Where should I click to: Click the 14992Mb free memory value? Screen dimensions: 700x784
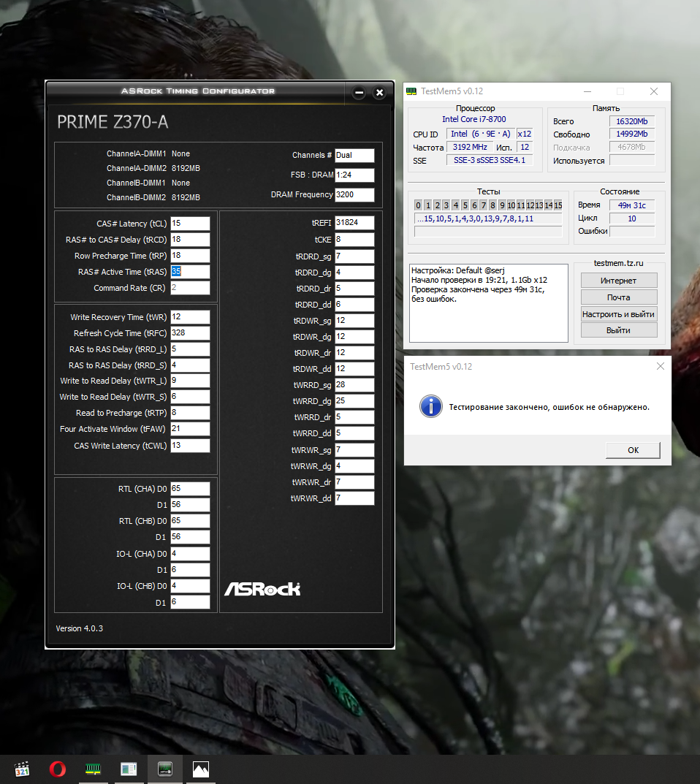point(632,134)
